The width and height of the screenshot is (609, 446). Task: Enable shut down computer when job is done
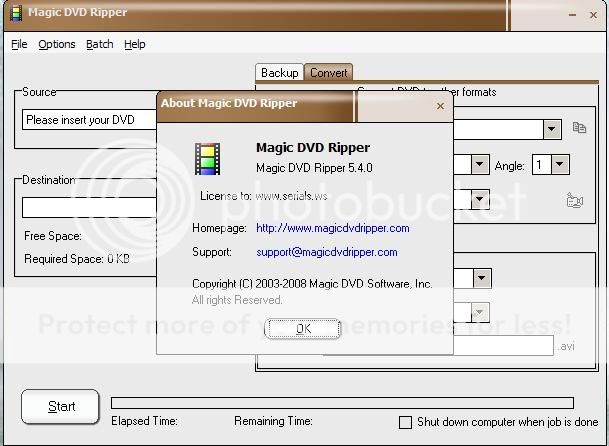[406, 422]
